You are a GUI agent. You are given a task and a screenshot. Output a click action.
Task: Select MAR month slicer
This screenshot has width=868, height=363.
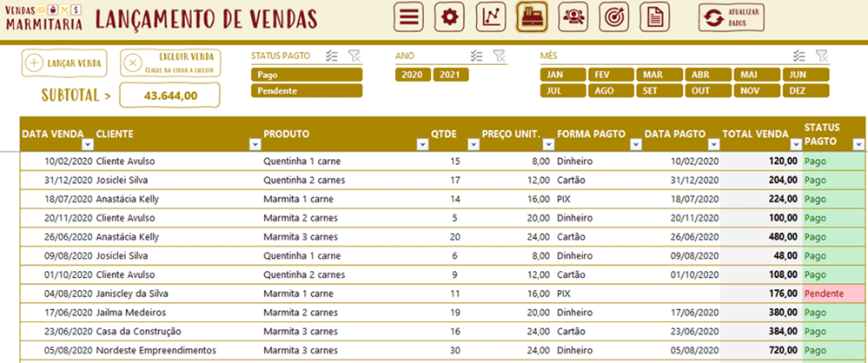pyautogui.click(x=659, y=75)
